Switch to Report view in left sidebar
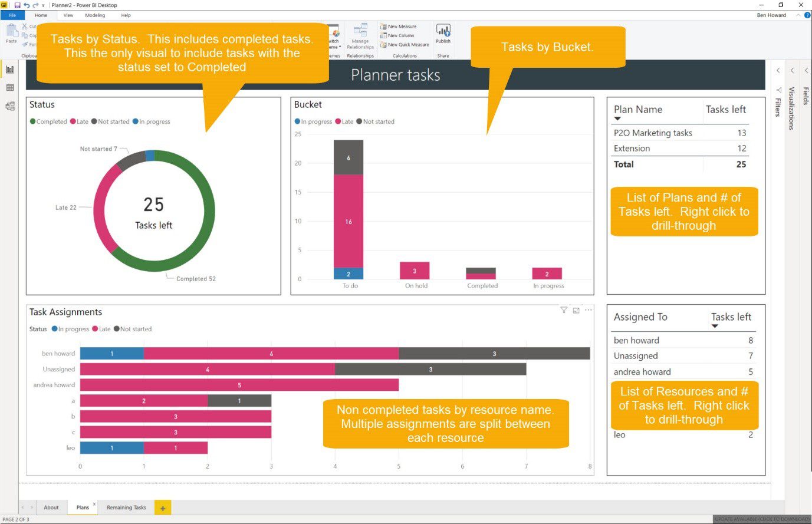The image size is (812, 524). pos(10,70)
